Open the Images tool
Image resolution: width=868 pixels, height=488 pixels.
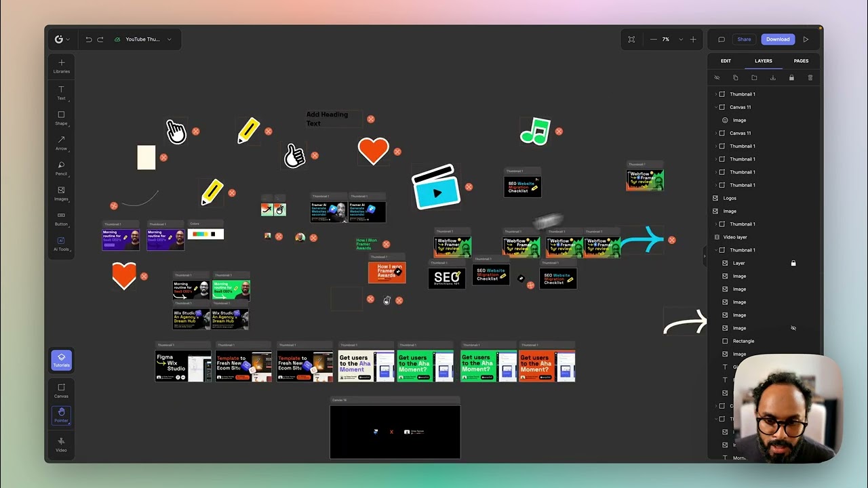61,193
